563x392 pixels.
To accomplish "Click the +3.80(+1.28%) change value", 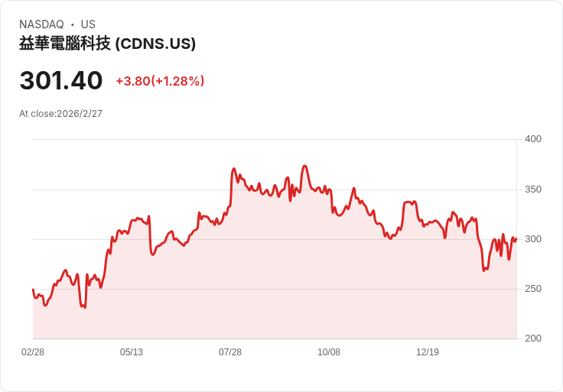I will [160, 81].
